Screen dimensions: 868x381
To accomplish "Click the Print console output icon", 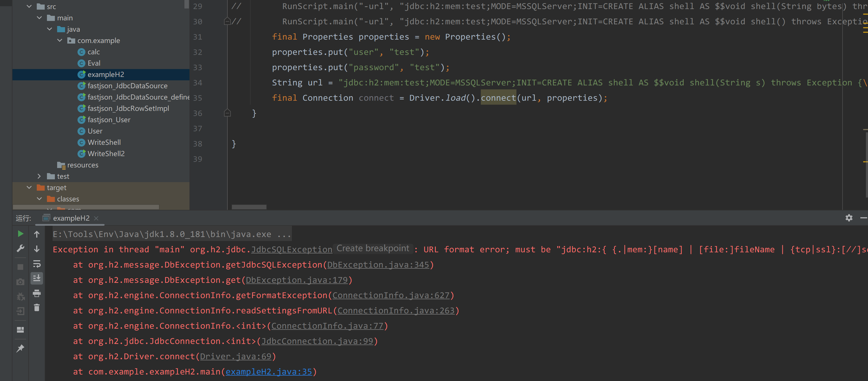I will click(x=37, y=293).
